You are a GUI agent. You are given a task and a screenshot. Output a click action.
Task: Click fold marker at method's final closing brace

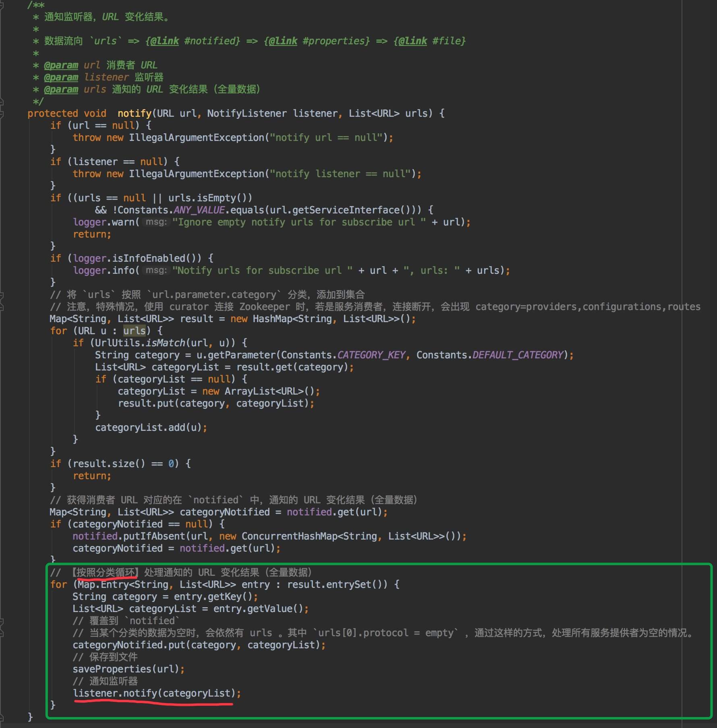pyautogui.click(x=1, y=717)
